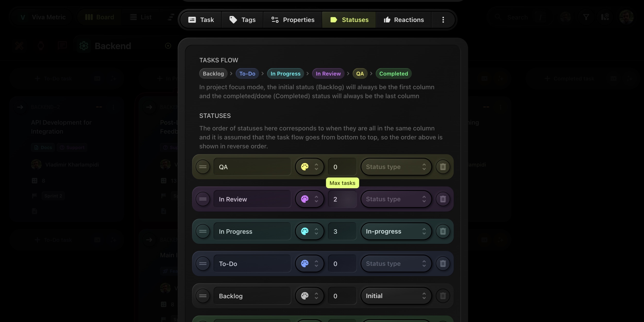Image resolution: width=644 pixels, height=322 pixels.
Task: Select the Task tab
Action: tap(201, 20)
